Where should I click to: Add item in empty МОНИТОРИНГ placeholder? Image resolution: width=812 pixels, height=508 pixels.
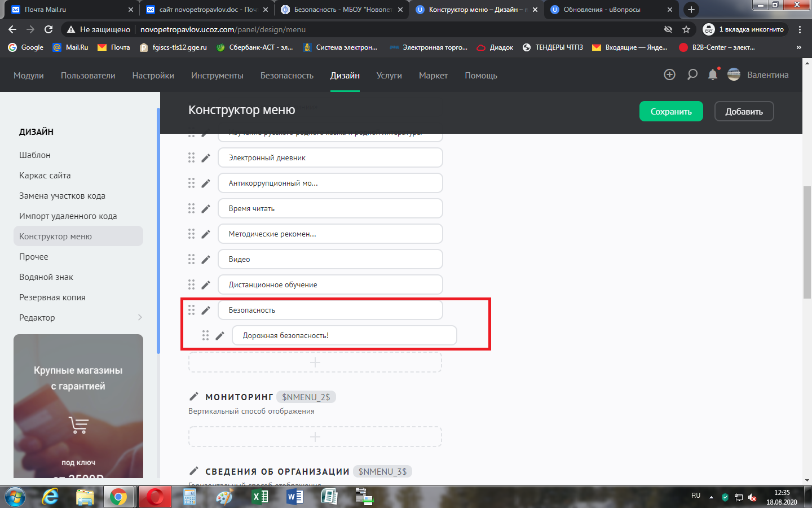pos(315,437)
